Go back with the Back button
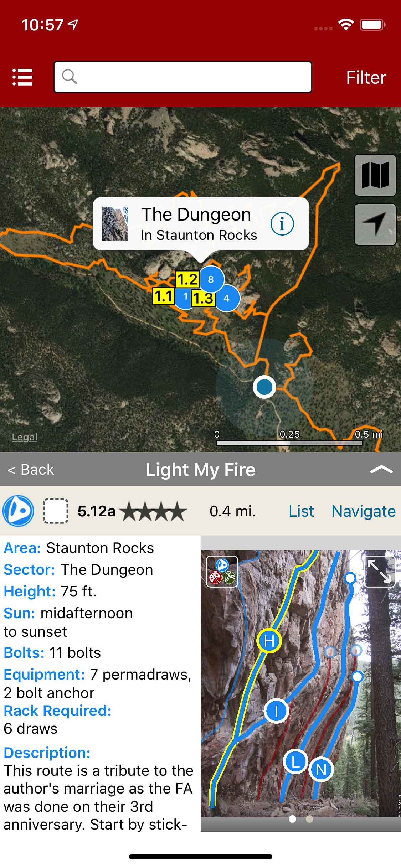The image size is (401, 868). click(31, 470)
